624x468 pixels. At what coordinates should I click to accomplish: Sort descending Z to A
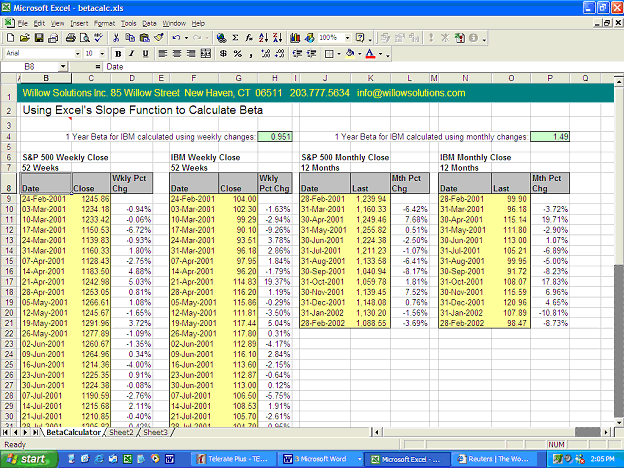pos(277,38)
